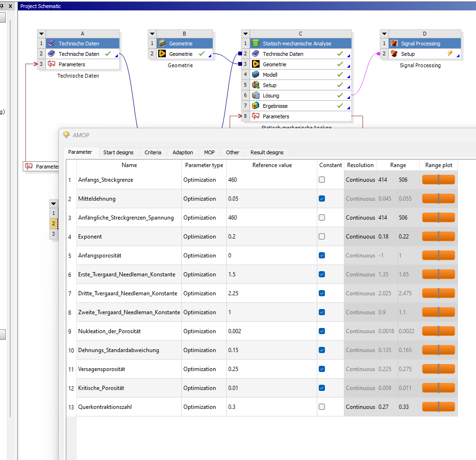Viewport: 476px width, 460px height.
Task: Sort by the Name column header
Action: [x=129, y=165]
